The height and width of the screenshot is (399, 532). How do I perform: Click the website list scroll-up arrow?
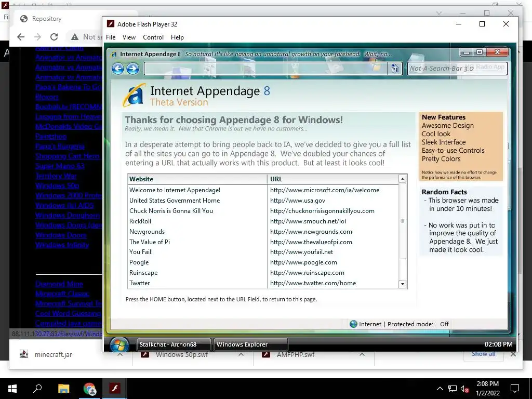tap(403, 179)
